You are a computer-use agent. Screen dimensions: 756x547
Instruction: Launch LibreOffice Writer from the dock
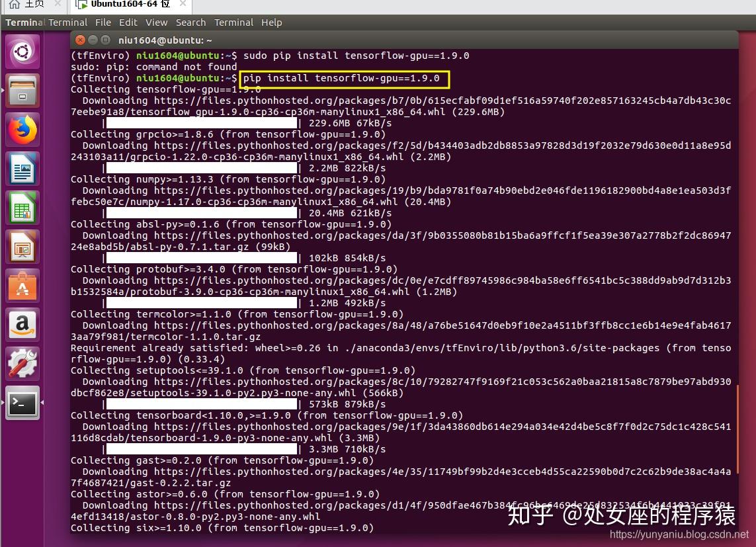22,169
